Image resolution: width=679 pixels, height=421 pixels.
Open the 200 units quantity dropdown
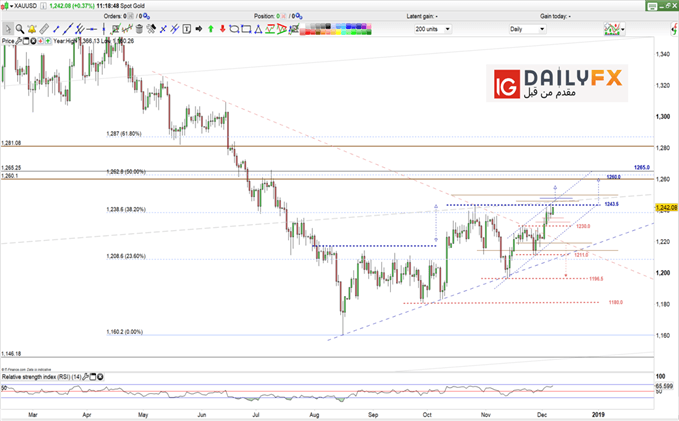pos(433,29)
